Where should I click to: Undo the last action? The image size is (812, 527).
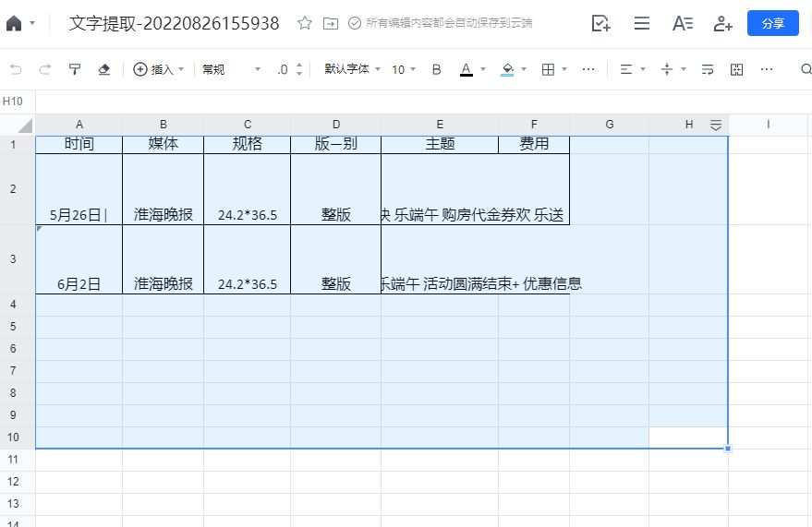click(16, 69)
